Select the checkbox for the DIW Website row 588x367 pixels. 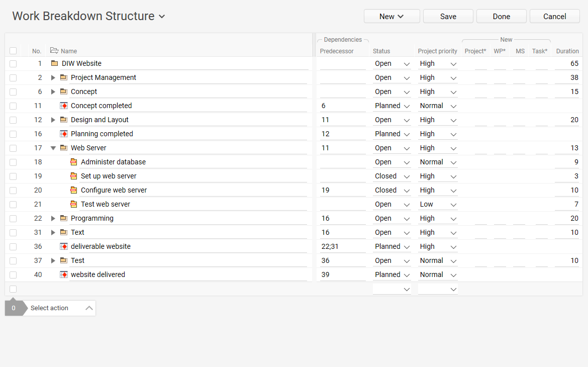point(13,63)
